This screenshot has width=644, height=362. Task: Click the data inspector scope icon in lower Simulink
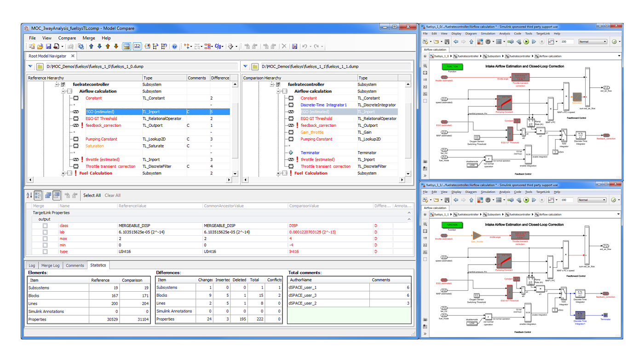(x=551, y=200)
